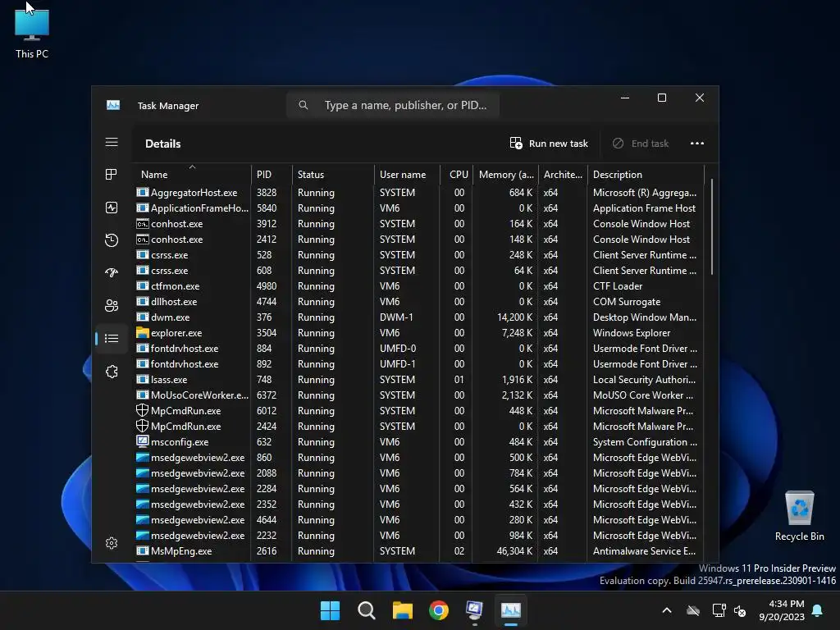This screenshot has width=840, height=630.
Task: Open the clock showing 4:34 PM
Action: [x=782, y=610]
